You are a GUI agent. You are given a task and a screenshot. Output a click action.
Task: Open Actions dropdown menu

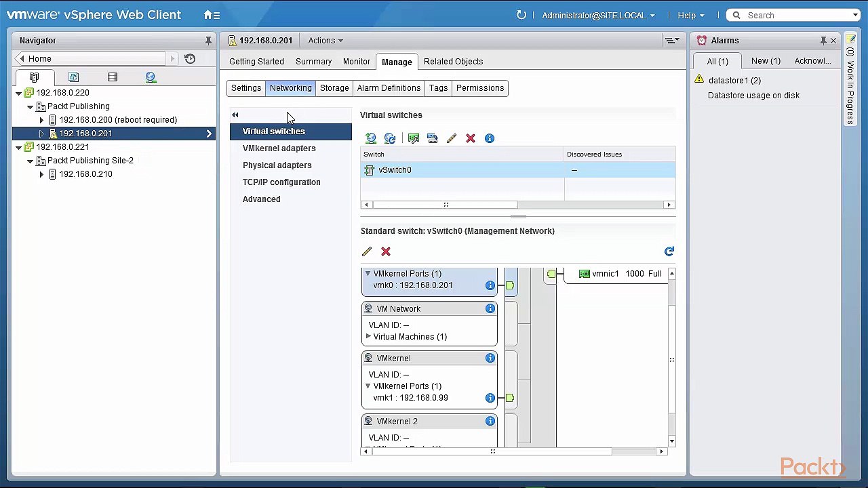pyautogui.click(x=325, y=41)
